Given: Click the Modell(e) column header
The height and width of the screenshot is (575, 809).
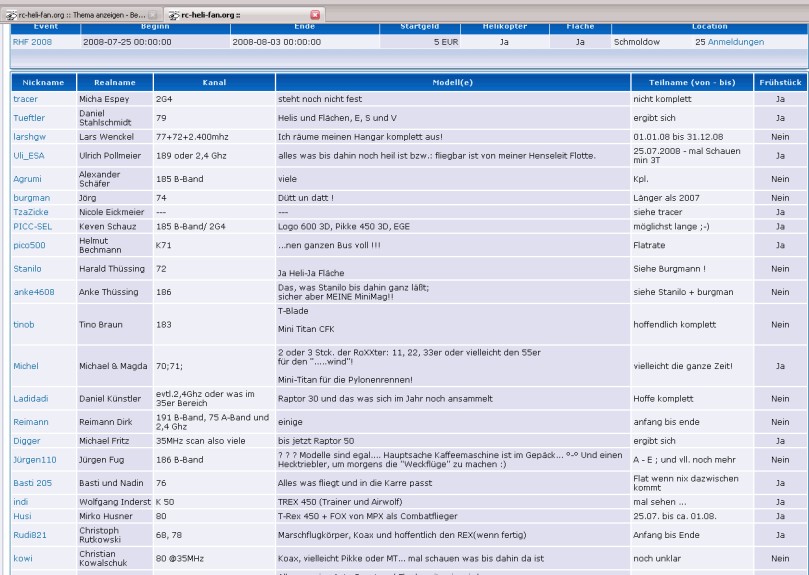Looking at the screenshot, I should tap(452, 82).
